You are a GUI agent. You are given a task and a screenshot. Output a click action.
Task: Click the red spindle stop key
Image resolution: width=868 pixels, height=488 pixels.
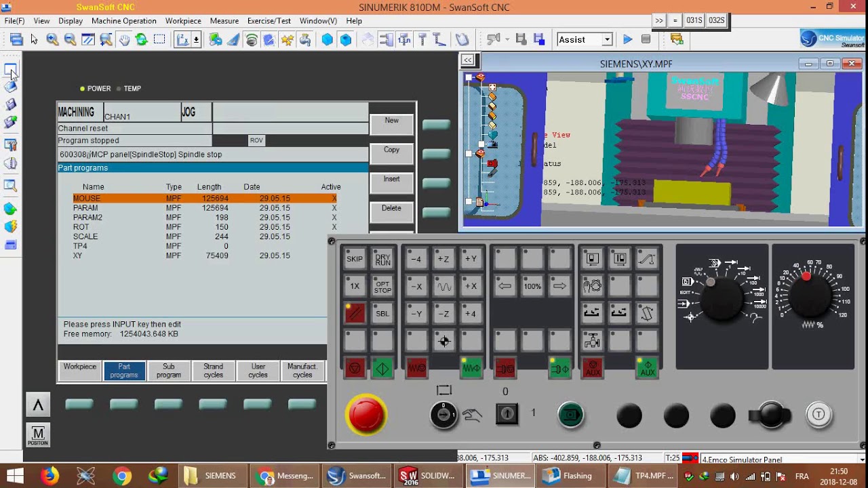[x=505, y=369]
